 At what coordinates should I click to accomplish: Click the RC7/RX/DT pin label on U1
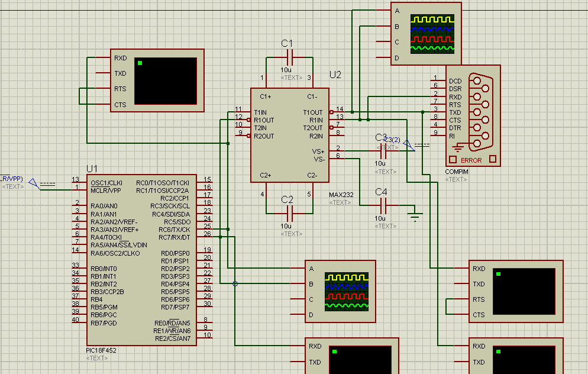click(x=174, y=237)
